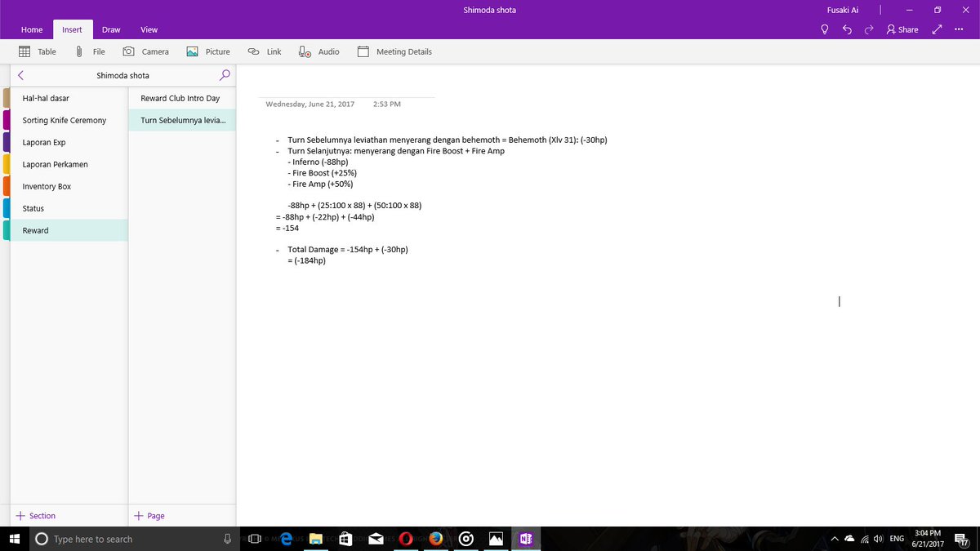Viewport: 980px width, 551px height.
Task: Start an Audio recording
Action: [318, 51]
